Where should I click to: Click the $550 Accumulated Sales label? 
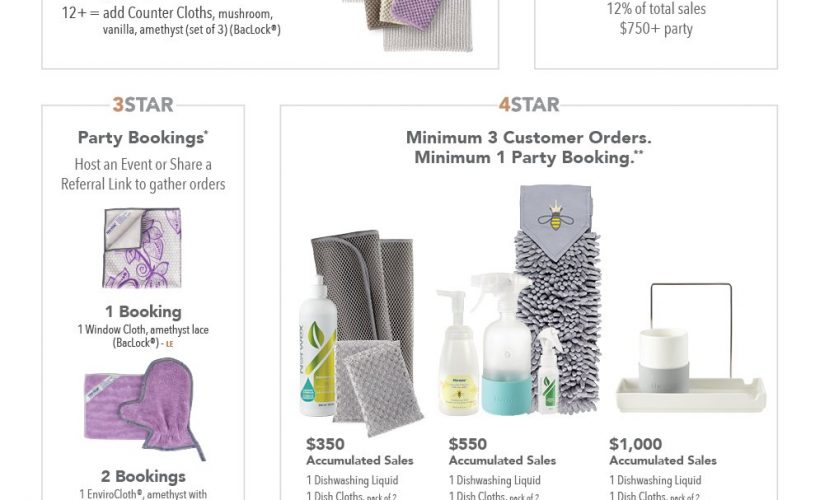[x=502, y=451]
